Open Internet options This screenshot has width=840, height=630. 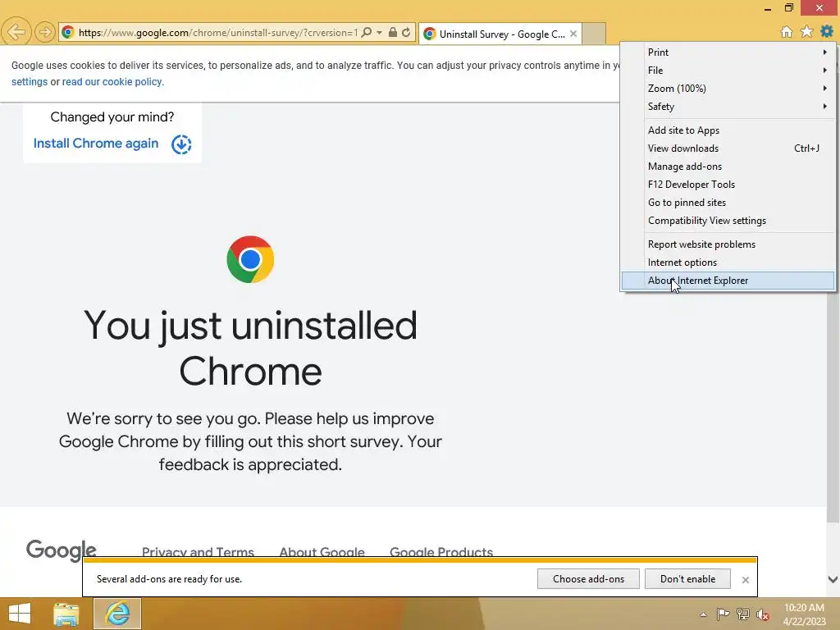pos(728,262)
